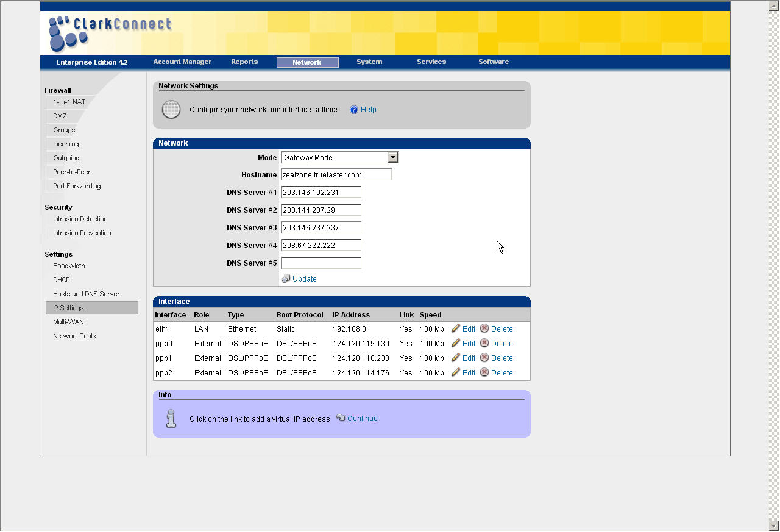Click the red Delete icon for ppp2
The width and height of the screenshot is (780, 532).
click(484, 372)
